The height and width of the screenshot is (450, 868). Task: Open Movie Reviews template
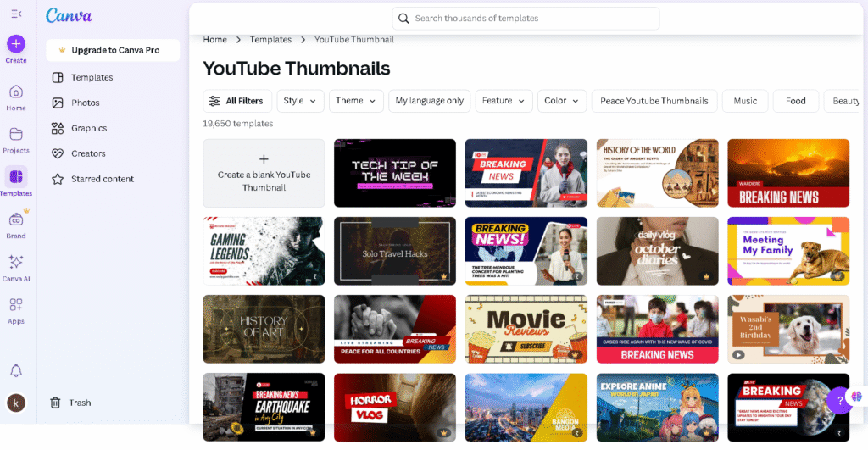tap(526, 330)
